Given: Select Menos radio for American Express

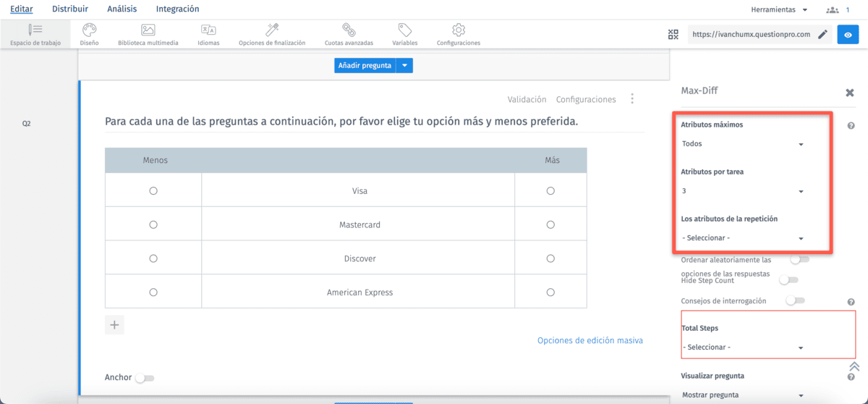Looking at the screenshot, I should pyautogui.click(x=153, y=293).
